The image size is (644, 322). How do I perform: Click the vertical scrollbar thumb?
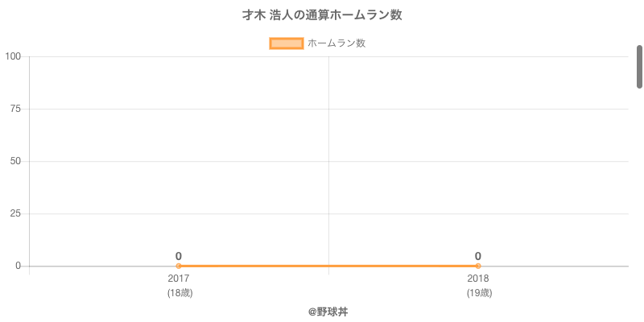click(x=640, y=66)
